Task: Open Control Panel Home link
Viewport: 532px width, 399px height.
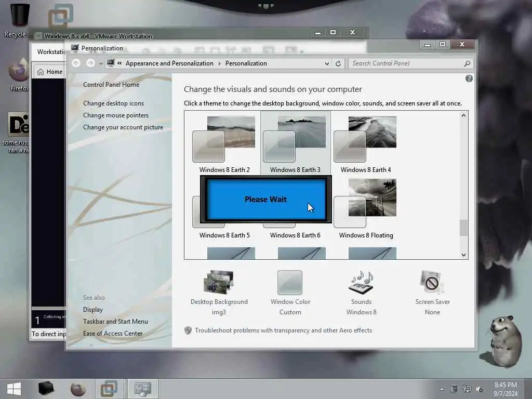Action: pyautogui.click(x=111, y=85)
